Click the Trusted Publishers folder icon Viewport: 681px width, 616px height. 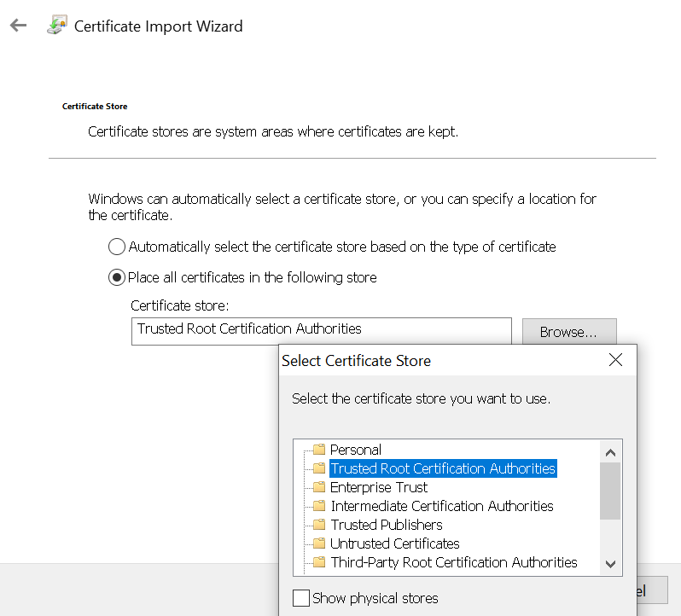pyautogui.click(x=319, y=525)
